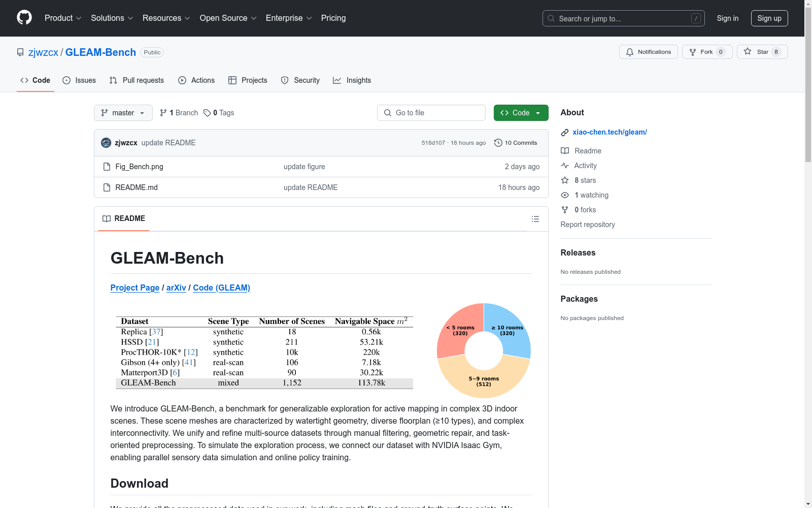This screenshot has height=508, width=812.
Task: Open the Code (GLEAM) link
Action: [221, 288]
